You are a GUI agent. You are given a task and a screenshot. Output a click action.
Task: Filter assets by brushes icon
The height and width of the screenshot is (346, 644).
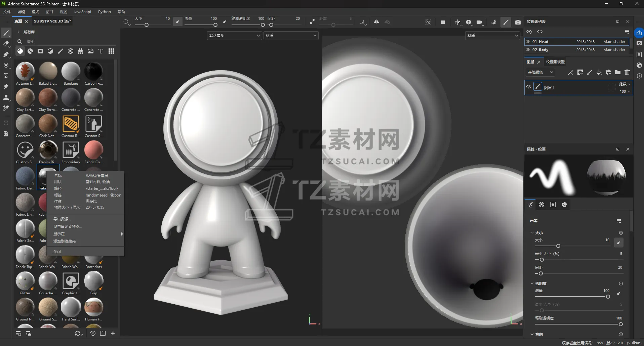pyautogui.click(x=61, y=51)
